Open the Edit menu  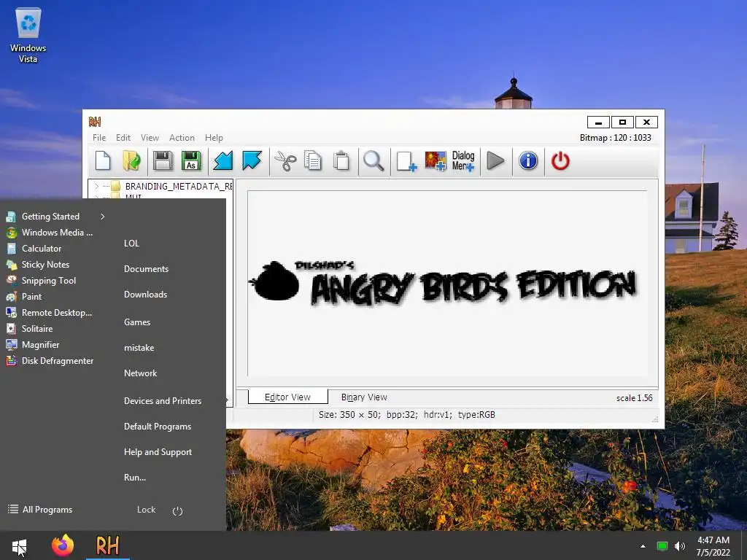pyautogui.click(x=123, y=138)
